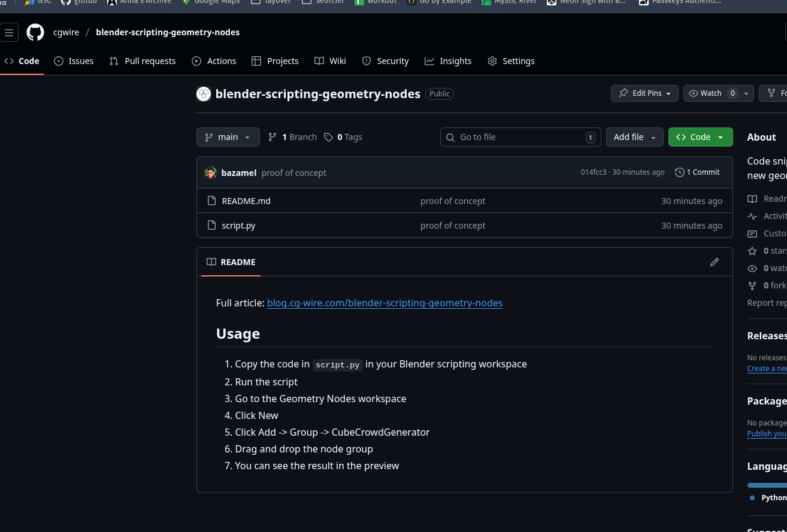Click the Watch button to toggle notifications
The image size is (787, 532).
[x=705, y=93]
